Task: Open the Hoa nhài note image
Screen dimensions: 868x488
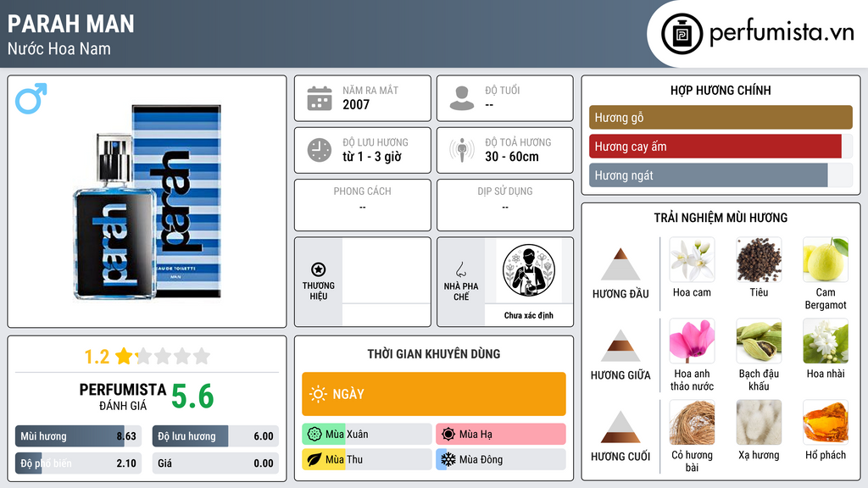Action: pos(826,341)
